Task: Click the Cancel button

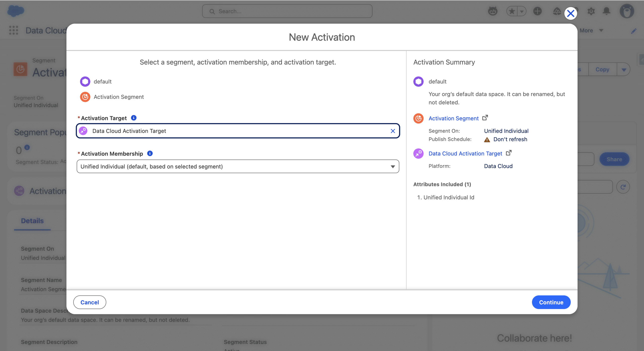Action: 90,302
